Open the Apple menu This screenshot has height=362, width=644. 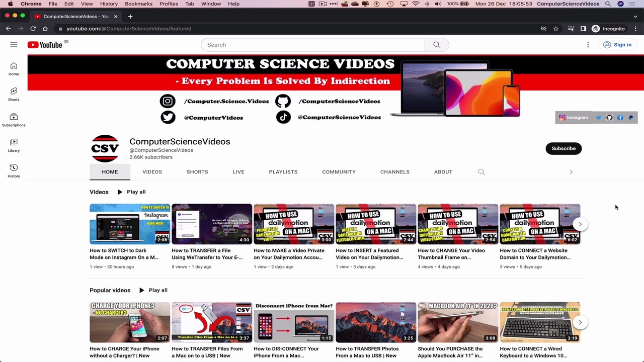(x=10, y=4)
